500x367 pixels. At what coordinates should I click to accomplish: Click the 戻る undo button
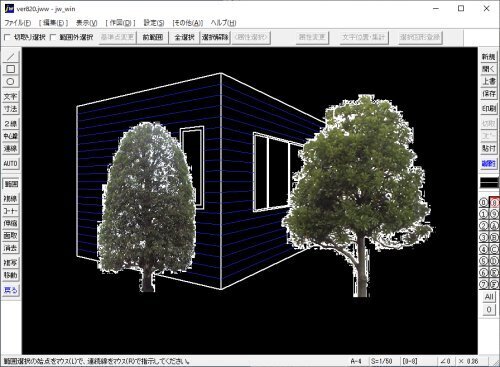pos(11,290)
